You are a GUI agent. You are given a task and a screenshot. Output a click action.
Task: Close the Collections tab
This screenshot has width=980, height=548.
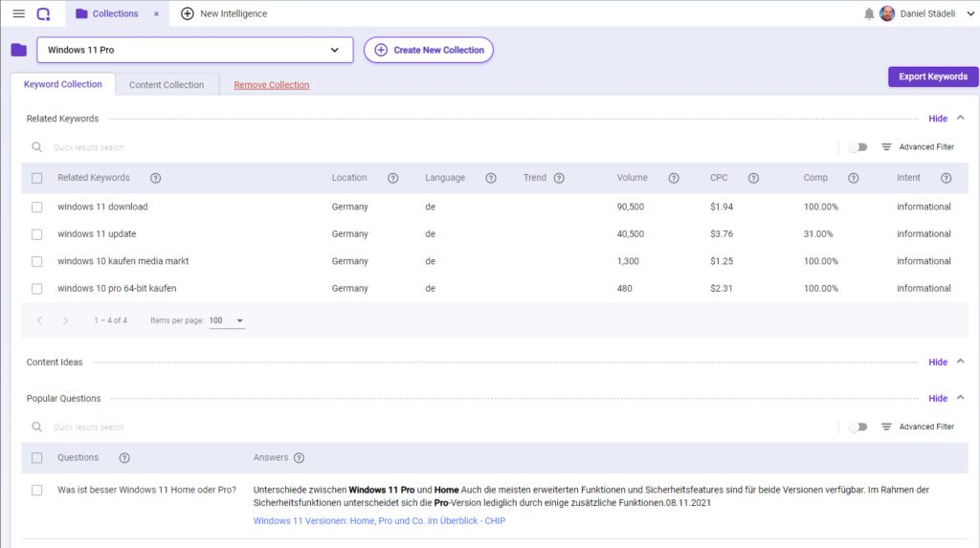coord(156,13)
